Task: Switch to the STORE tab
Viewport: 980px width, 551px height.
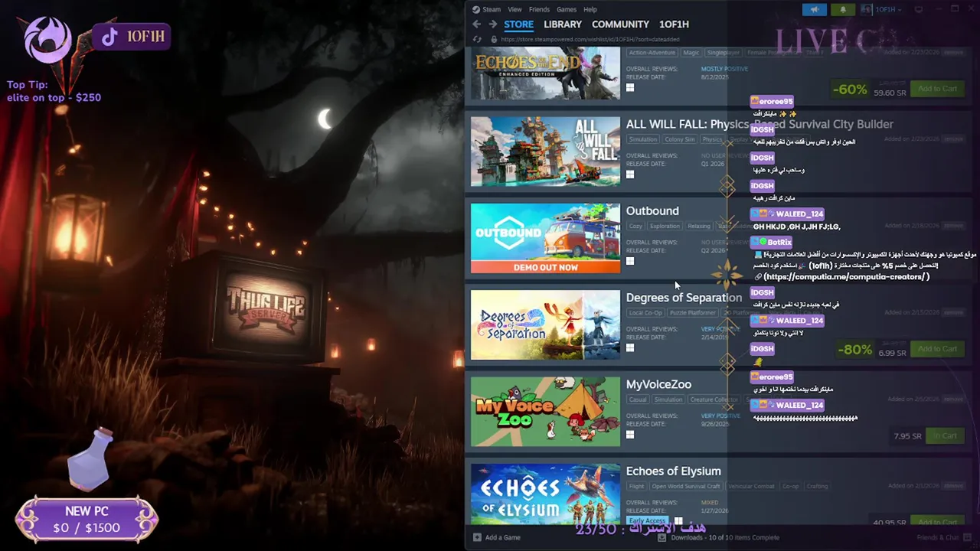Action: (518, 24)
